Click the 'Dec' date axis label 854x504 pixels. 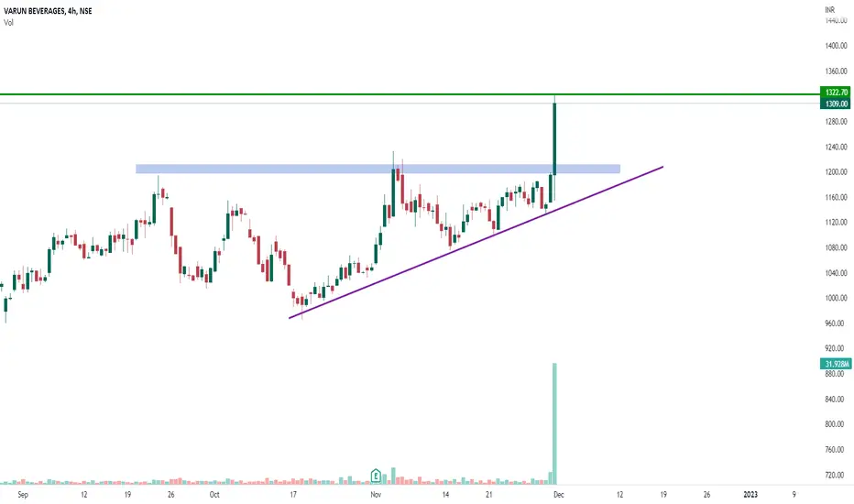[x=559, y=494]
